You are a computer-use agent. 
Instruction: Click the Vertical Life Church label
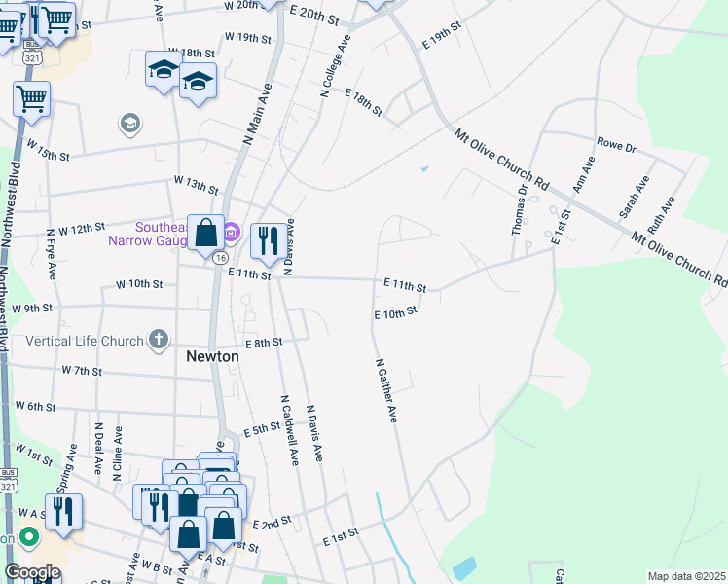tap(85, 341)
